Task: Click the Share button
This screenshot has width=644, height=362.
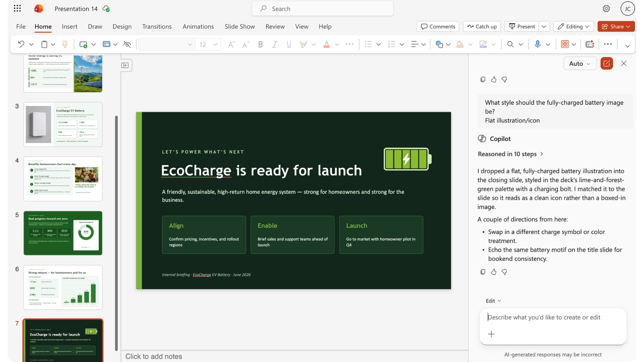Action: point(616,26)
